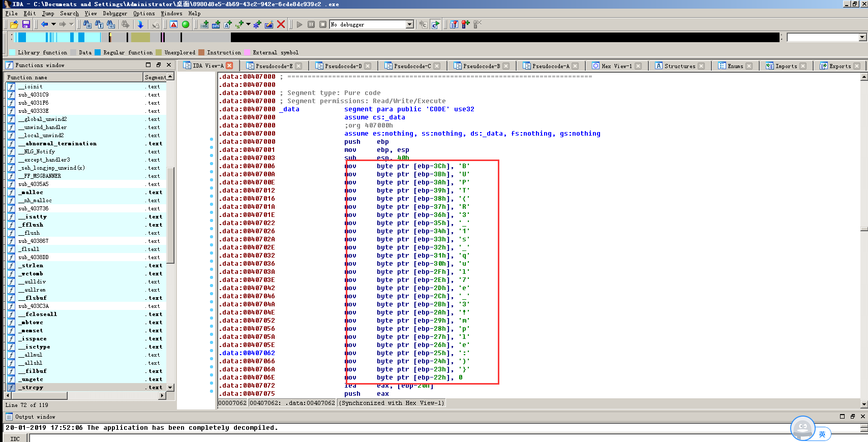Click the green circle toolbar icon
868x442 pixels.
point(186,24)
